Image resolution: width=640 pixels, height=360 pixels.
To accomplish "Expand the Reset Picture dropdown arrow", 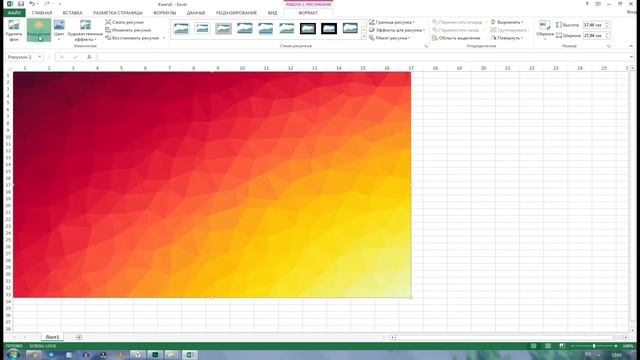I will click(164, 38).
